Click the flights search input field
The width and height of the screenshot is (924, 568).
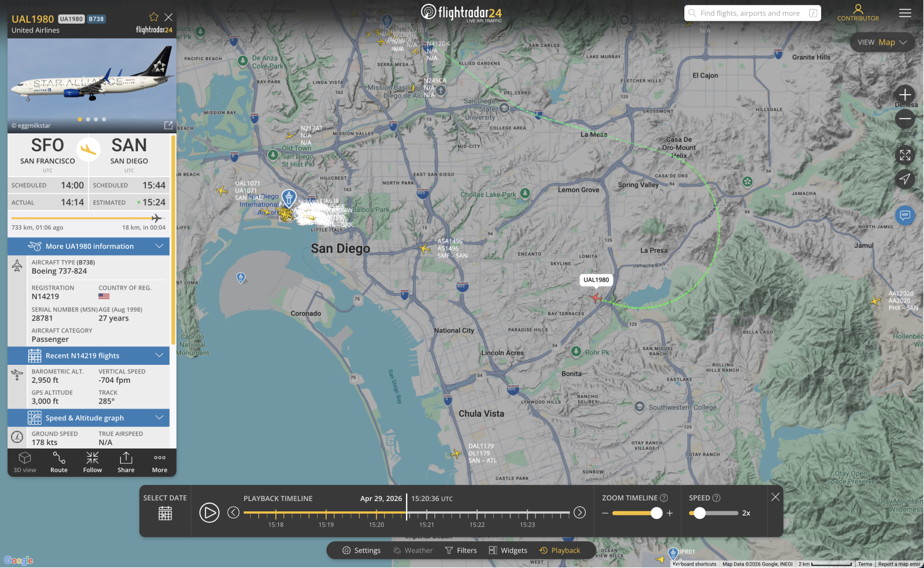click(751, 13)
